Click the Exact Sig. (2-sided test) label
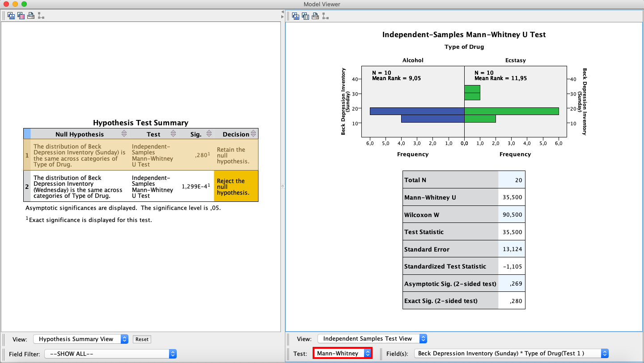Screen dimensions: 644x363 [x=441, y=301]
